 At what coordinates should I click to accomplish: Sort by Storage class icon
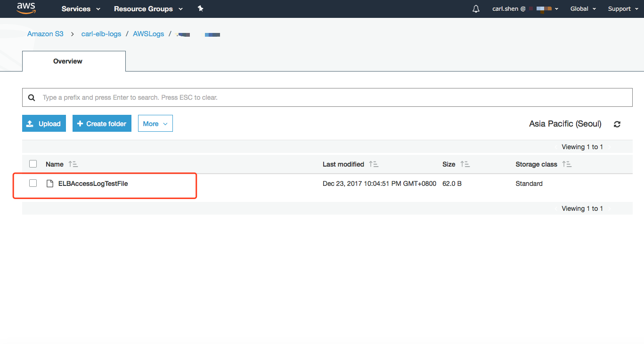click(x=567, y=164)
